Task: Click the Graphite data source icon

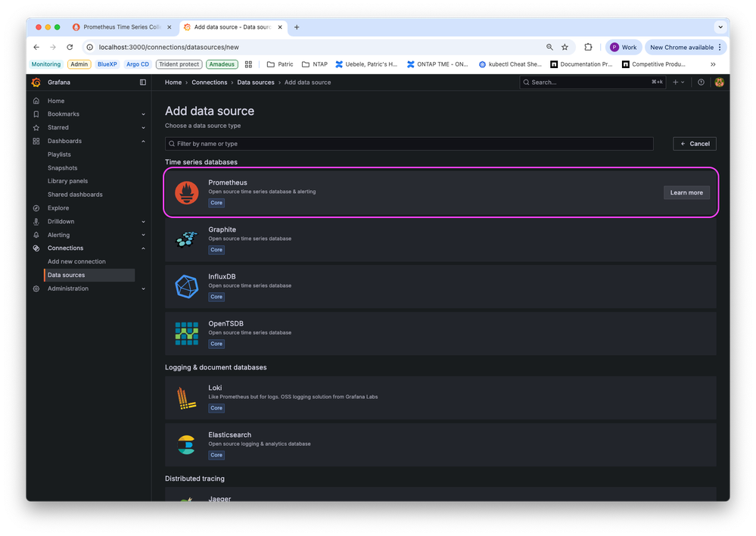Action: 187,239
